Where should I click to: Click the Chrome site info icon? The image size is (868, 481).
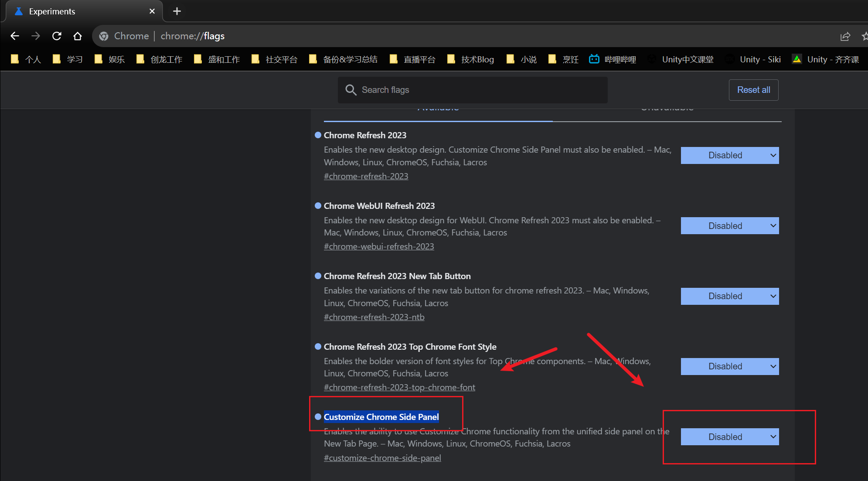[x=104, y=36]
